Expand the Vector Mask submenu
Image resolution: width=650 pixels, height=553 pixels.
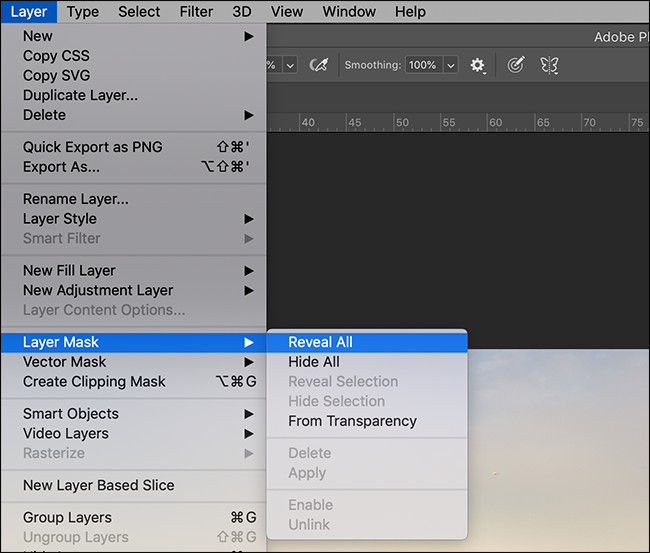(133, 362)
